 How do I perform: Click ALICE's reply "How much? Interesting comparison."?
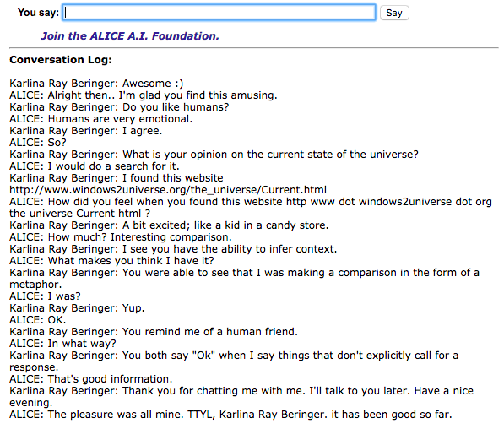[140, 237]
